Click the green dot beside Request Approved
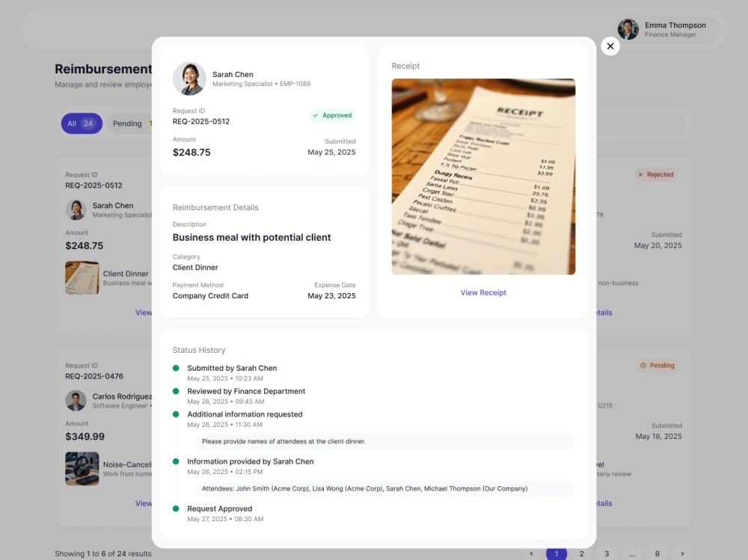This screenshot has width=748, height=560. coord(176,508)
